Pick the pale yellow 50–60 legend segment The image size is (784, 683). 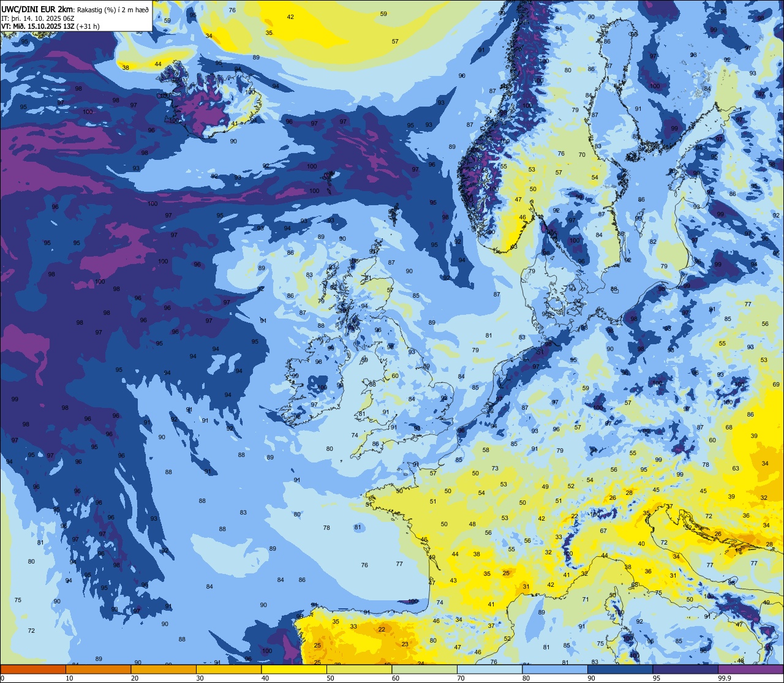click(359, 669)
